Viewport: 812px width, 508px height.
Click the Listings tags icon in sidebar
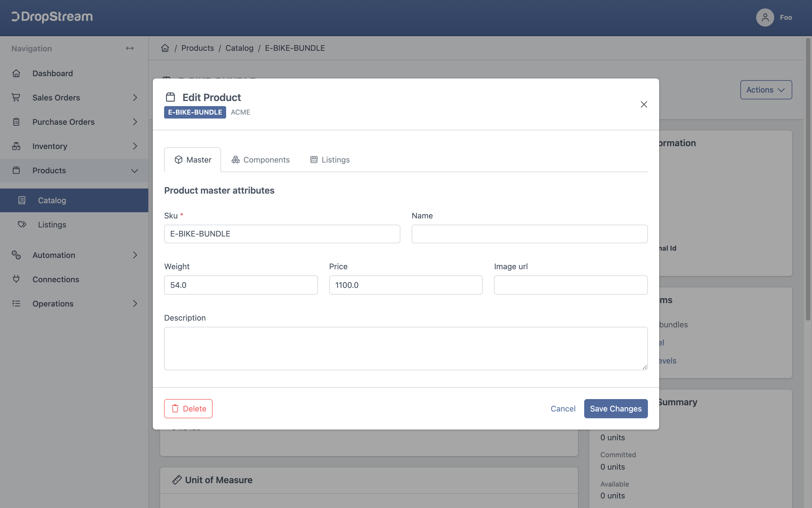[x=22, y=224]
